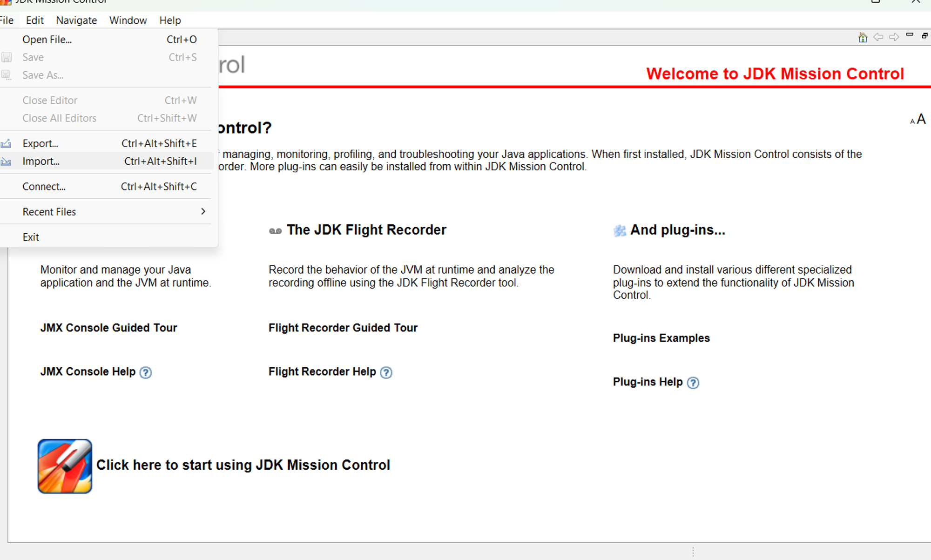The height and width of the screenshot is (560, 931).
Task: Click Welcome to JDK Mission Control title
Action: coord(775,74)
